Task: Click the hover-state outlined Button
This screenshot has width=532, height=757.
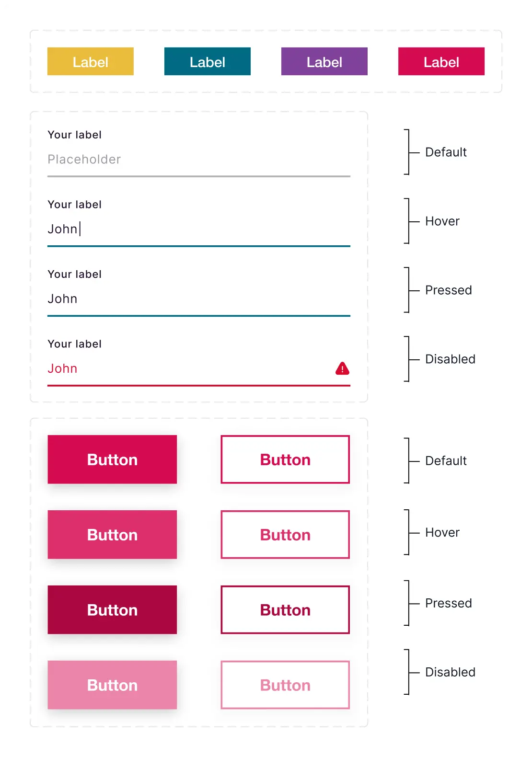Action: (x=285, y=535)
